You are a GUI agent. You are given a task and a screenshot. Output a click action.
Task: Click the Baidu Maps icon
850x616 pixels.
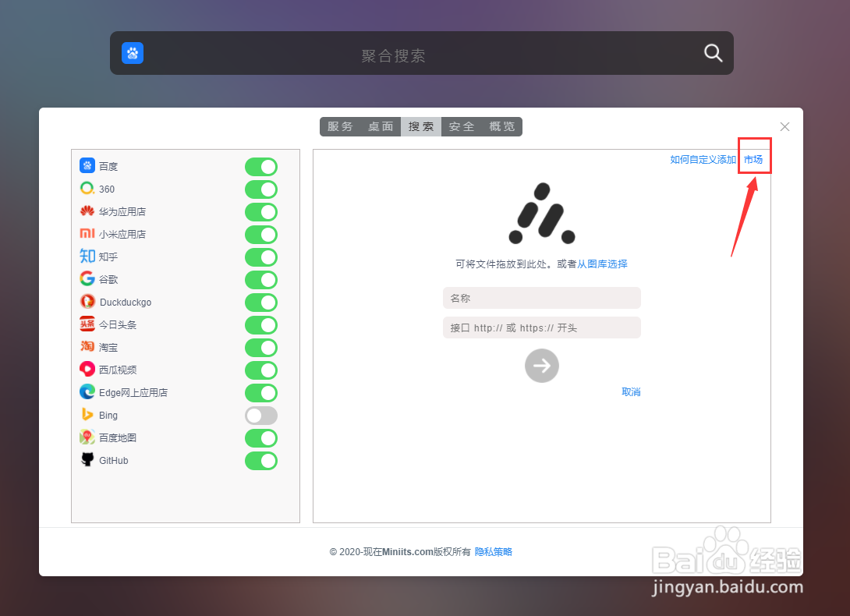87,437
